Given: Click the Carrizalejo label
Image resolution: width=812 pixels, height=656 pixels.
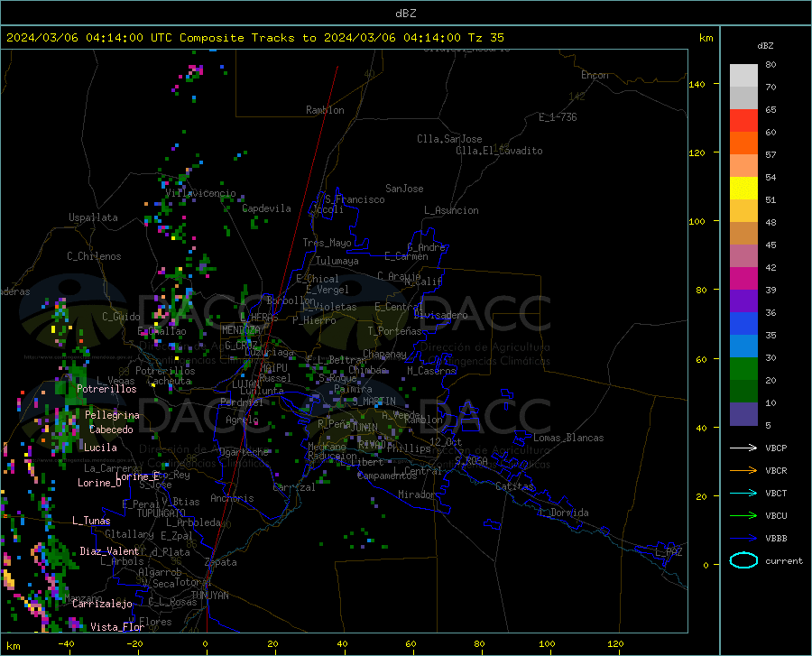Looking at the screenshot, I should pyautogui.click(x=103, y=604).
